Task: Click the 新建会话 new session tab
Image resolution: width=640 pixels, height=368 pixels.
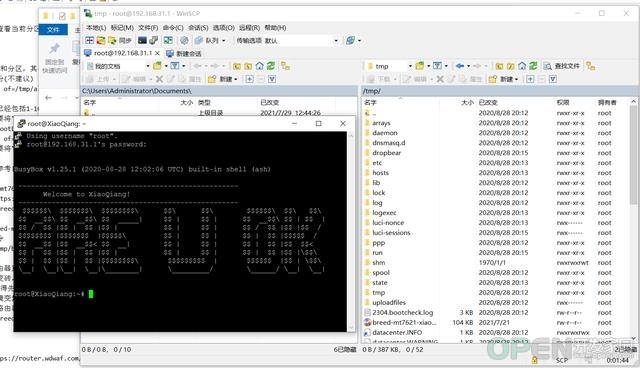Action: coord(184,53)
